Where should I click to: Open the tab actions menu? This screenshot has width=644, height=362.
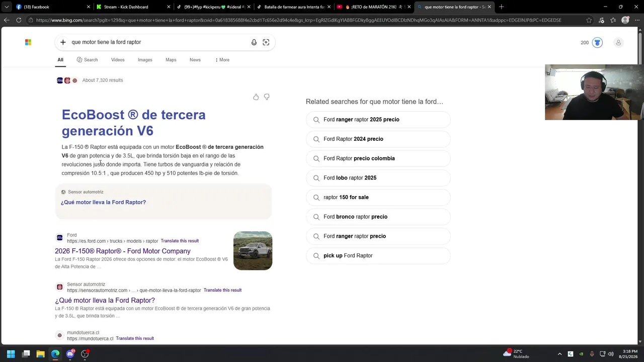[6, 7]
